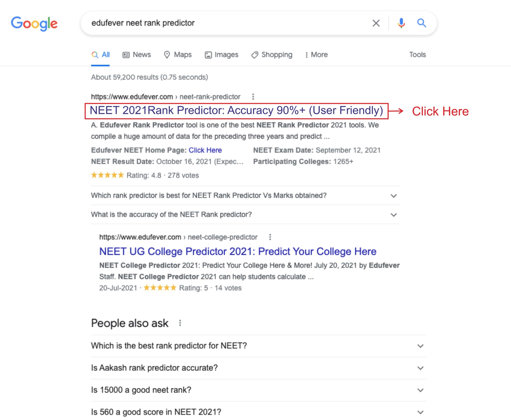Open options for neet-rank-predictor result
The height and width of the screenshot is (420, 511).
253,97
